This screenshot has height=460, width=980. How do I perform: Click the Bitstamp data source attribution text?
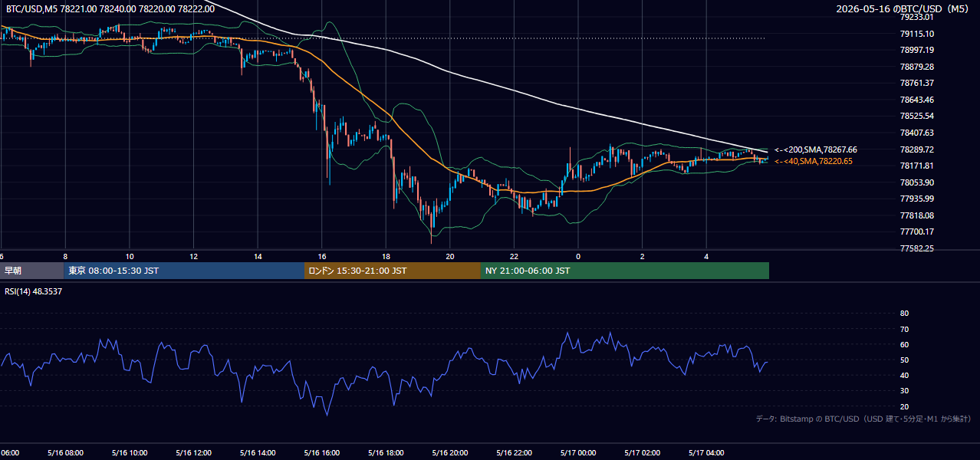[x=863, y=419]
